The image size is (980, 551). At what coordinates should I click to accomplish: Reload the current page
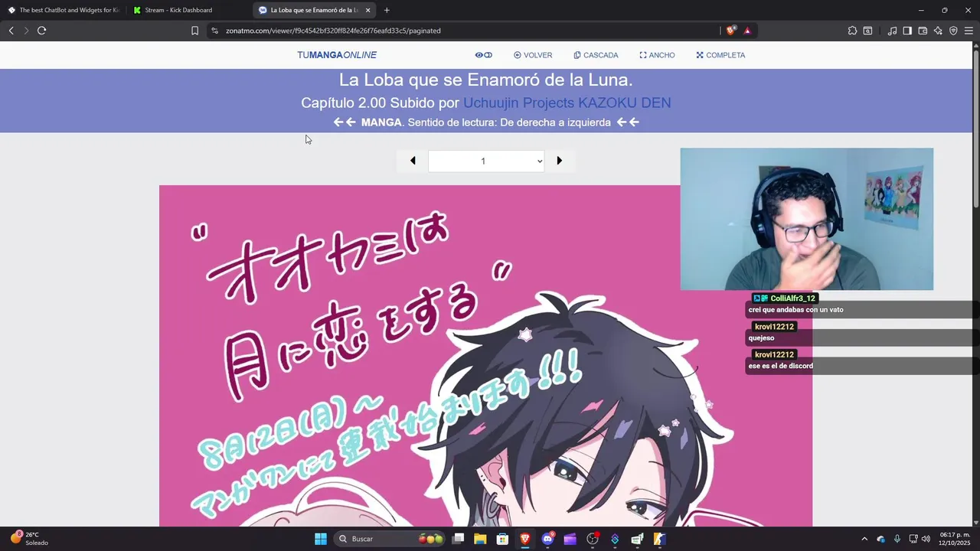pos(41,31)
